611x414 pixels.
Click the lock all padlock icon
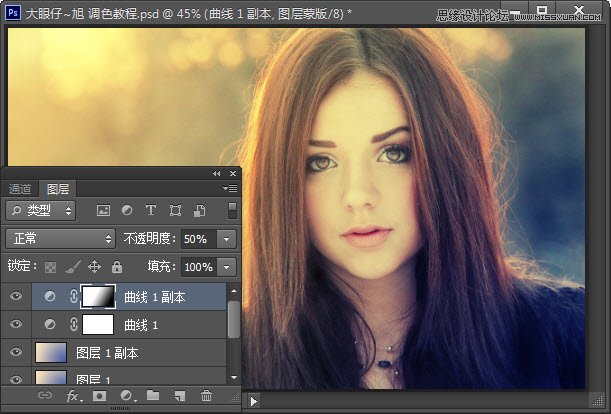[117, 267]
